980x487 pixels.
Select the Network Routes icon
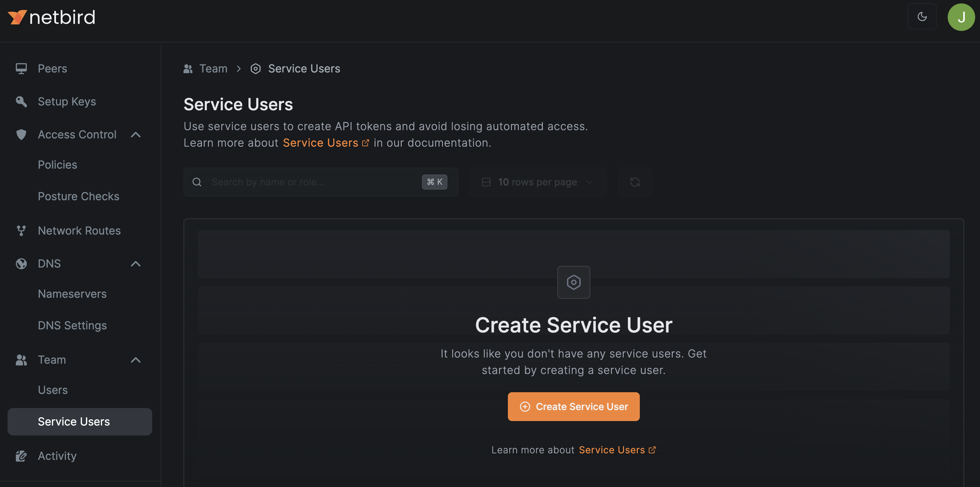(x=21, y=230)
